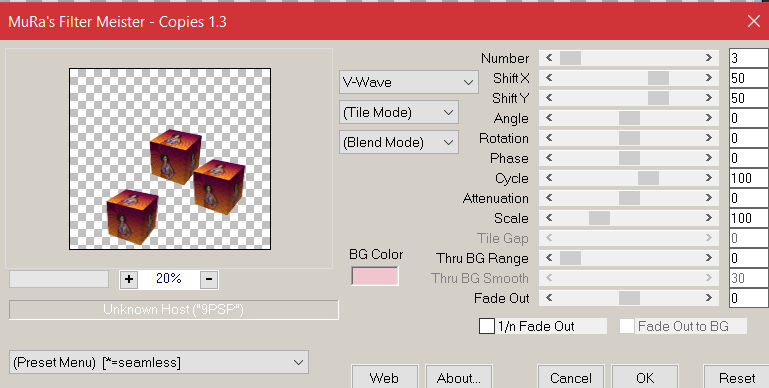
Task: Open the Preset Menu dropdown
Action: (159, 362)
